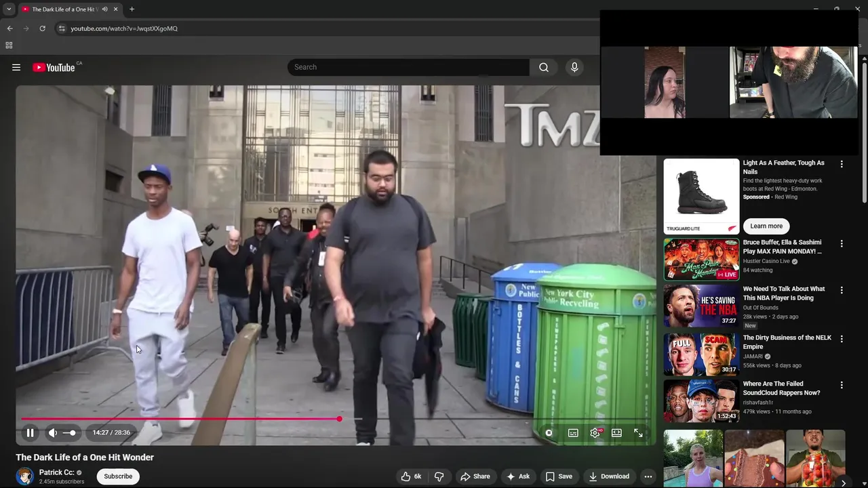The image size is (868, 488).
Task: Start voice search with microphone icon
Action: coord(574,67)
